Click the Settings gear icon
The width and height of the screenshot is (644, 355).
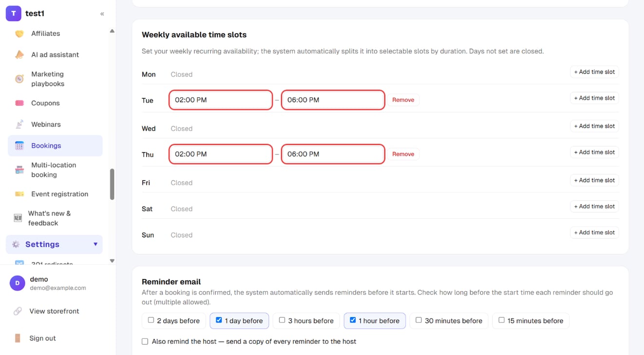click(x=16, y=244)
